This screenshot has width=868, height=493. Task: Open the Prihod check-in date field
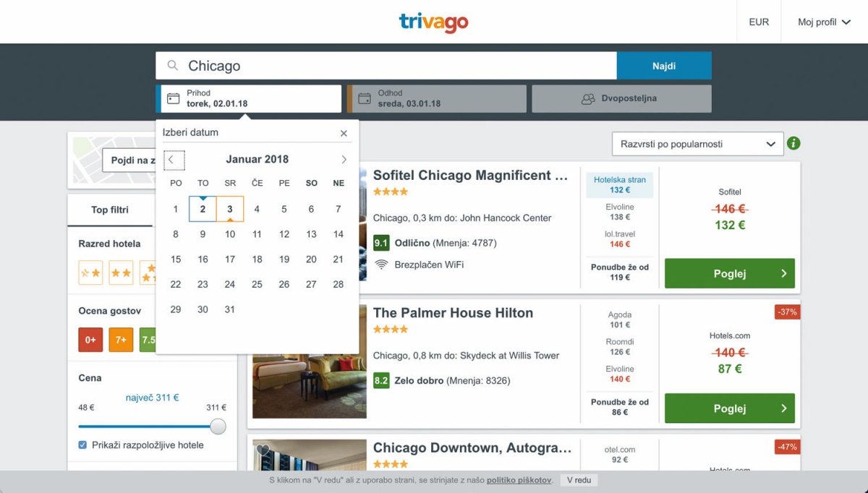(249, 98)
